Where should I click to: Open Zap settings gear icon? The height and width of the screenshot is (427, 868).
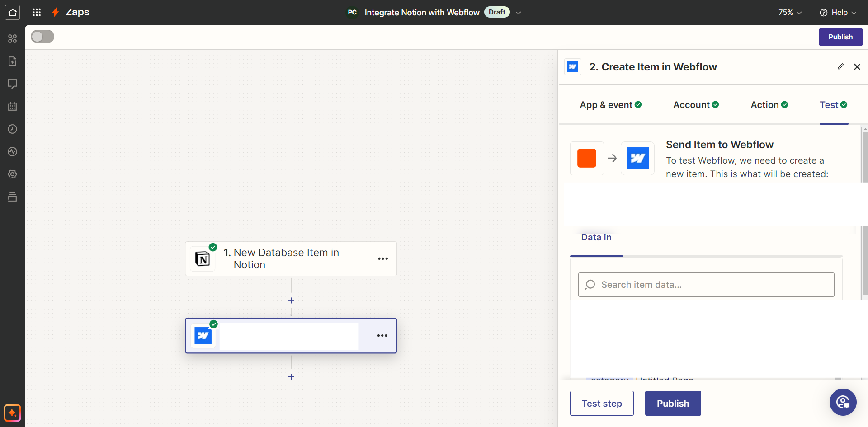12,174
